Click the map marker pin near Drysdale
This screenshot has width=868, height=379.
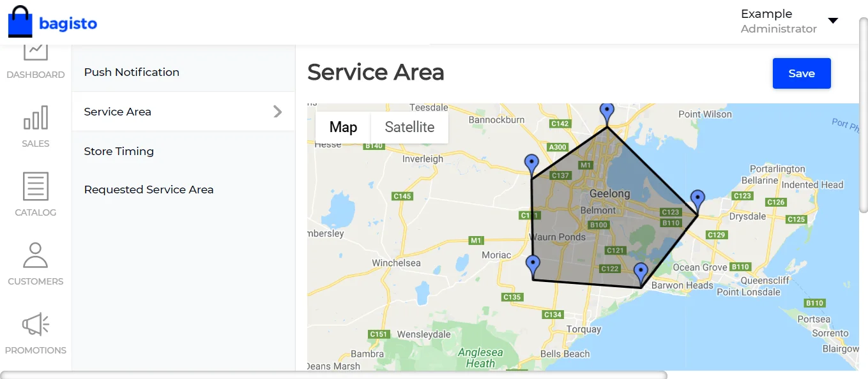pos(697,200)
